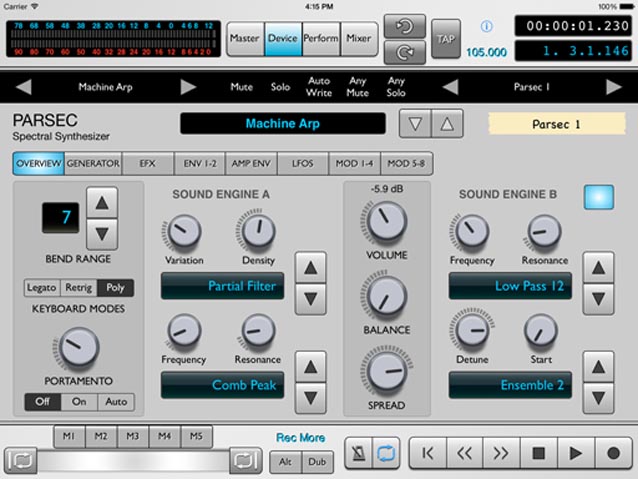Go to previous track with left arrow beside Machine Arp
Image resolution: width=638 pixels, height=479 pixels.
[x=24, y=87]
